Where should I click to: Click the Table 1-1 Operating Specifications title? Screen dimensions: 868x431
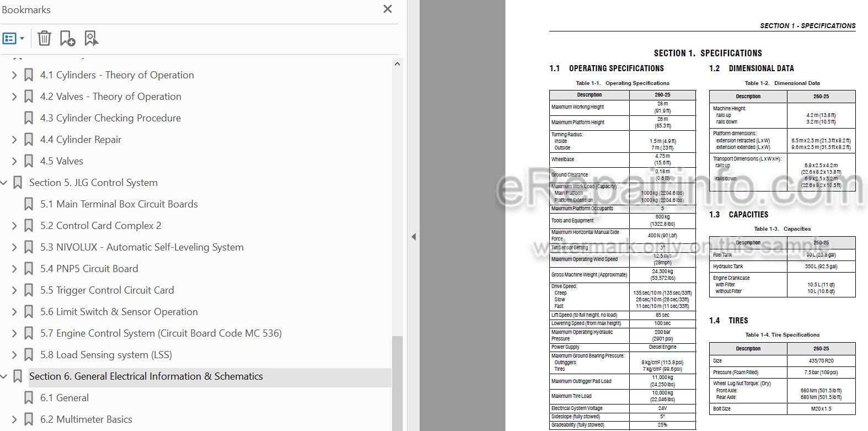tap(623, 83)
